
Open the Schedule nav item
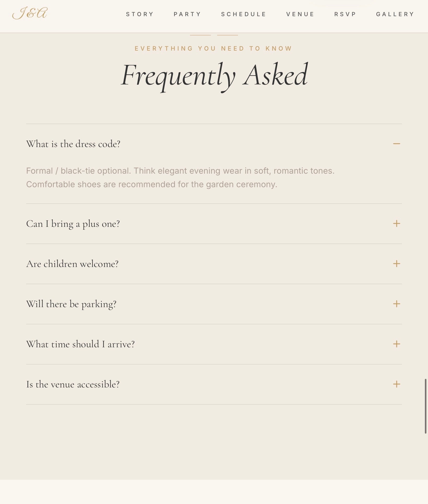(243, 14)
